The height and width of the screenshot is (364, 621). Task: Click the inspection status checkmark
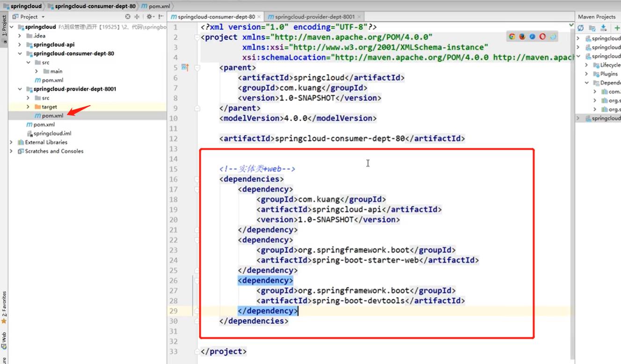pyautogui.click(x=571, y=24)
